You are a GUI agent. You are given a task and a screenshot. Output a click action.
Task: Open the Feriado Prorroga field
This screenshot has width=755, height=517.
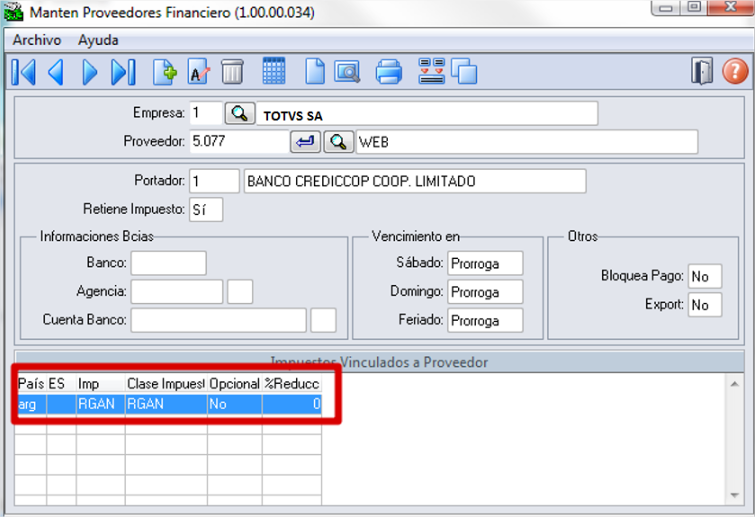pos(485,320)
